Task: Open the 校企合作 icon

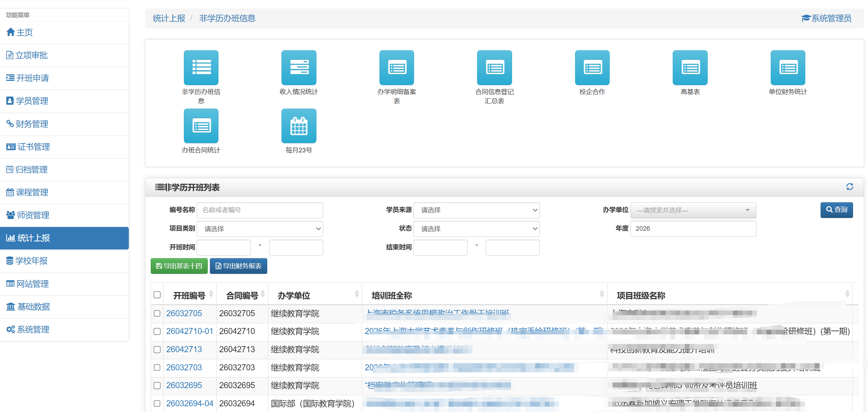Action: pyautogui.click(x=592, y=68)
